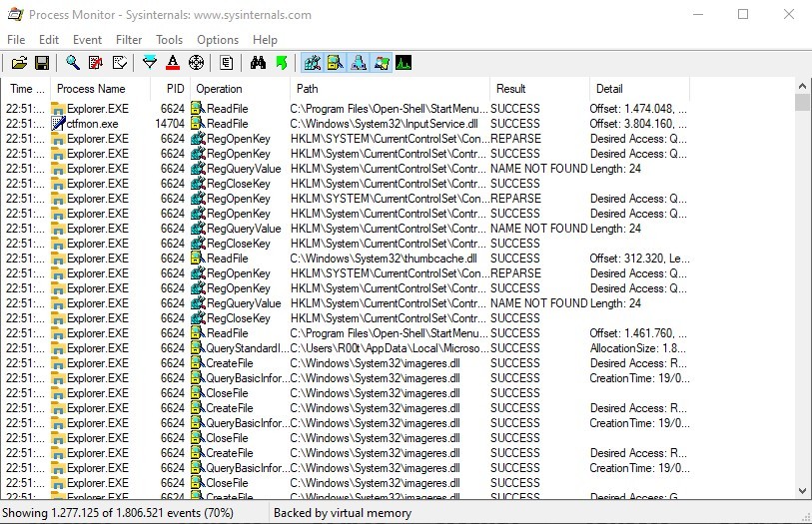812x524 pixels.
Task: Click the ReadFile icon in the ctfmon.exe row
Action: (x=198, y=124)
